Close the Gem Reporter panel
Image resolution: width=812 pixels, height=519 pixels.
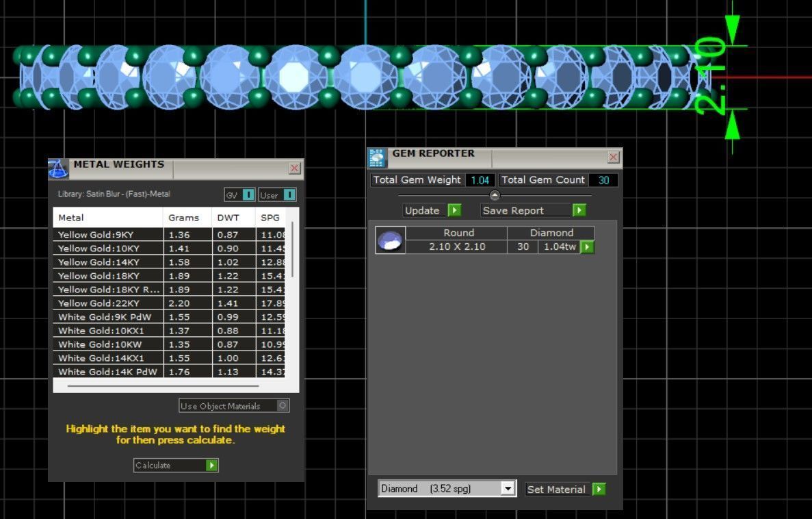[613, 157]
